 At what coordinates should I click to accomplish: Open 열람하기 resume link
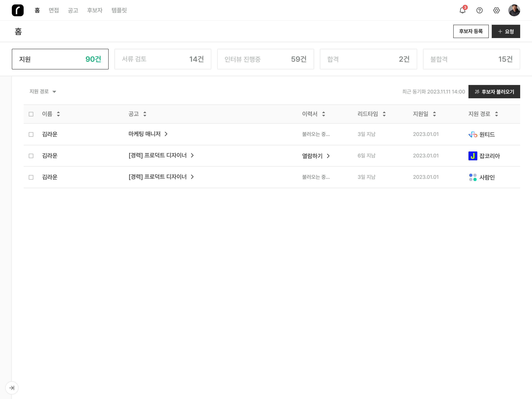316,156
